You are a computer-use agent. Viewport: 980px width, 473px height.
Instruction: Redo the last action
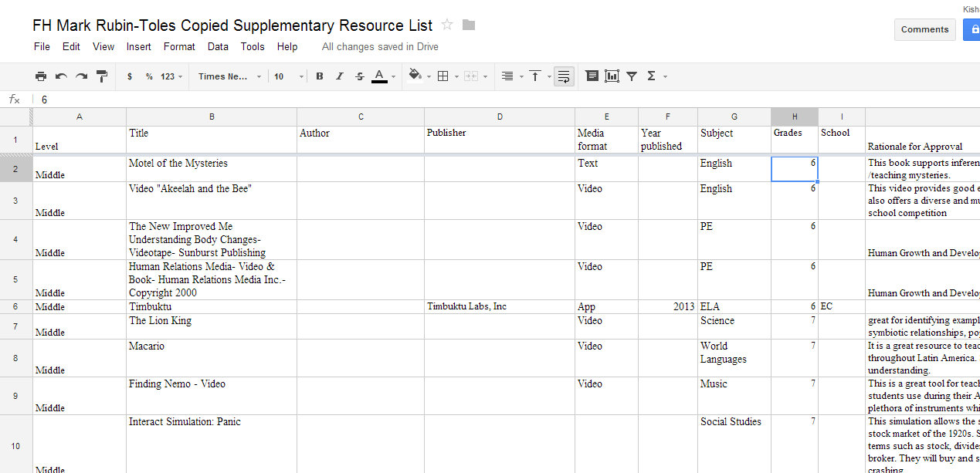pos(81,76)
